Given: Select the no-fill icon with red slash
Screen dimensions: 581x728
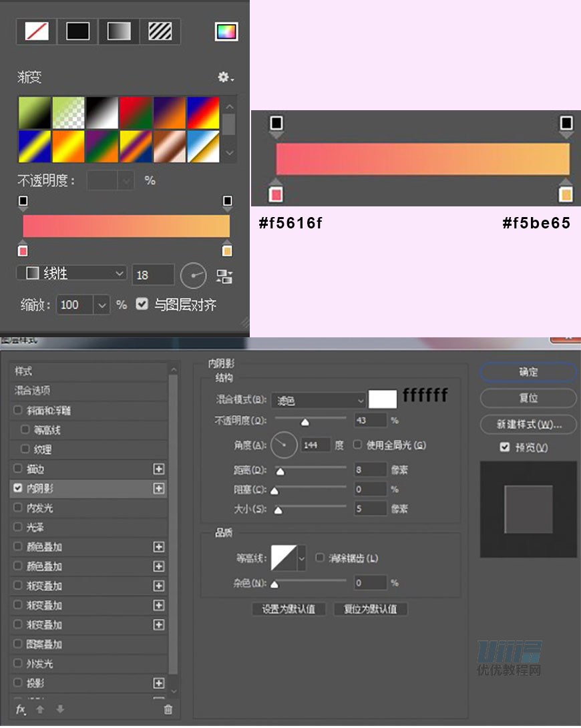Looking at the screenshot, I should [37, 31].
